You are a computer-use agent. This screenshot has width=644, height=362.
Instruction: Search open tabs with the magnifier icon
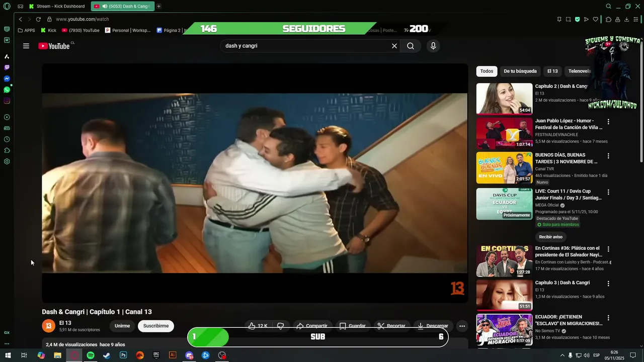(x=608, y=7)
